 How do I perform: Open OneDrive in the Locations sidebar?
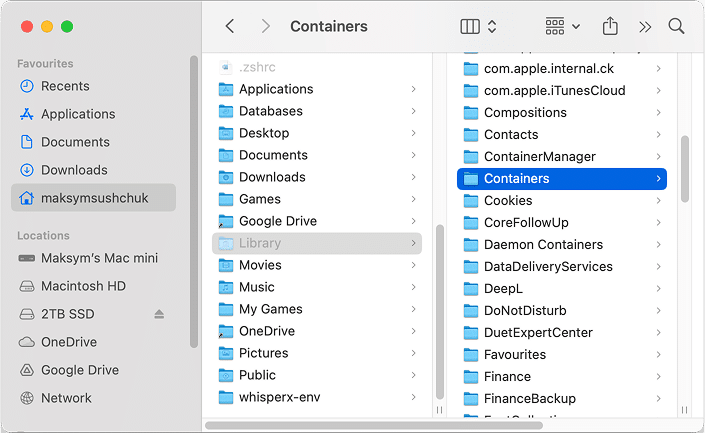[x=94, y=342]
